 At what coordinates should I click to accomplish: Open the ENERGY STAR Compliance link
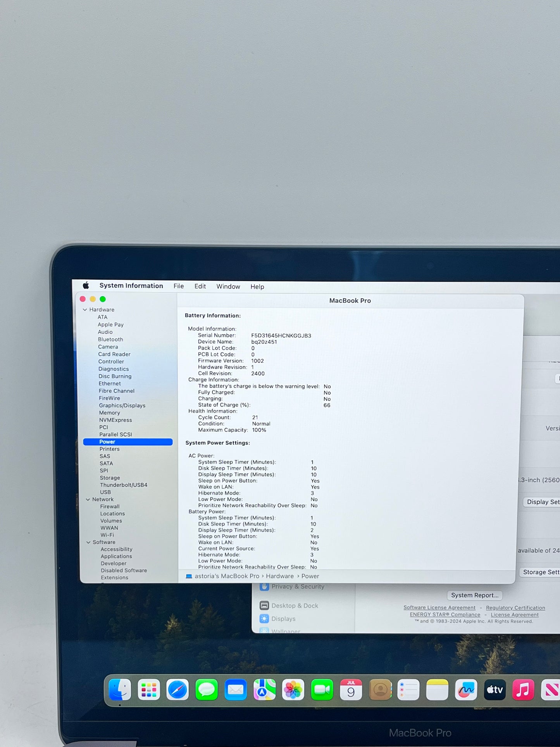445,615
